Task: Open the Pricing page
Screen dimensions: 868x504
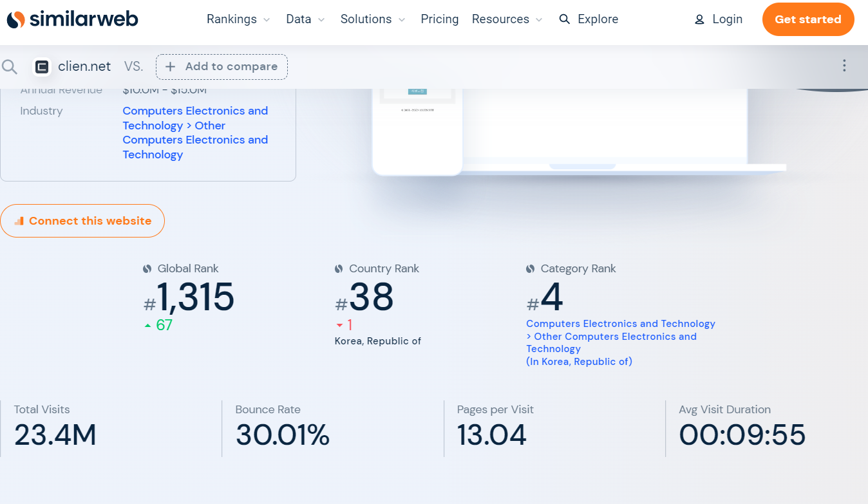Action: pyautogui.click(x=440, y=19)
